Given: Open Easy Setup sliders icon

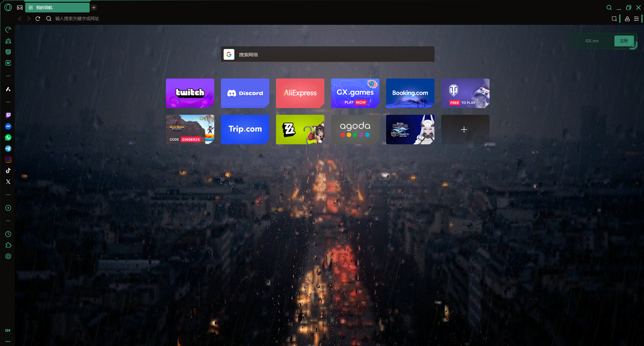Looking at the screenshot, I should tap(637, 19).
